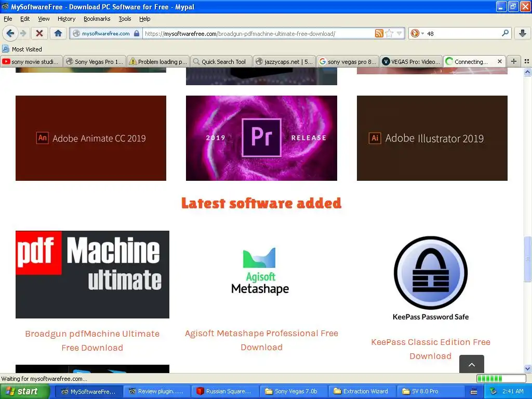Viewport: 532px width, 399px height.
Task: Click the scrollbar up arrow
Action: click(527, 72)
